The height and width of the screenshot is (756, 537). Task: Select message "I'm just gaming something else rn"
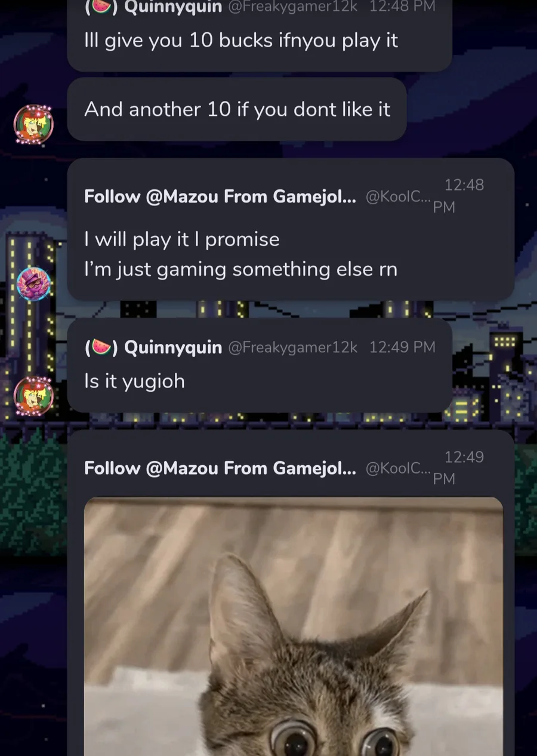coord(240,269)
